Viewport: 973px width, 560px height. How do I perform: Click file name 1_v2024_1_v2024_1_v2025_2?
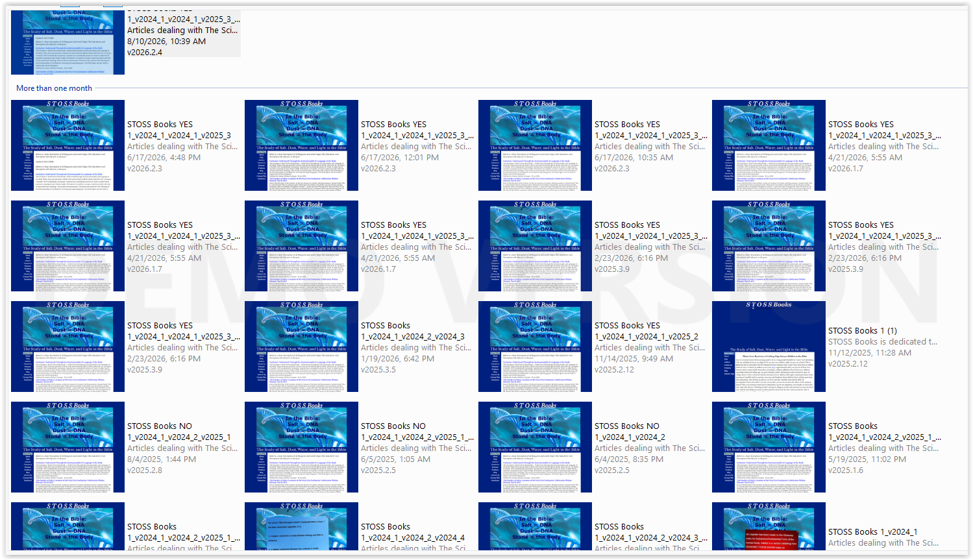[647, 336]
